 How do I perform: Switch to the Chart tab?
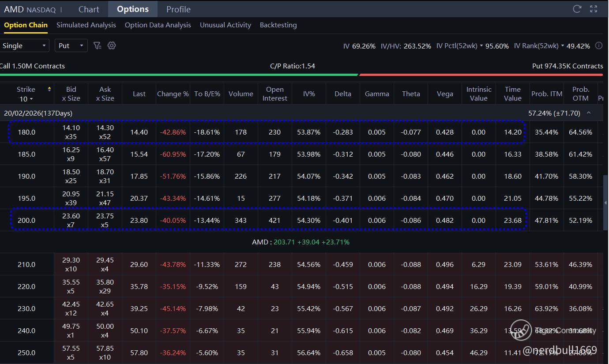click(89, 9)
